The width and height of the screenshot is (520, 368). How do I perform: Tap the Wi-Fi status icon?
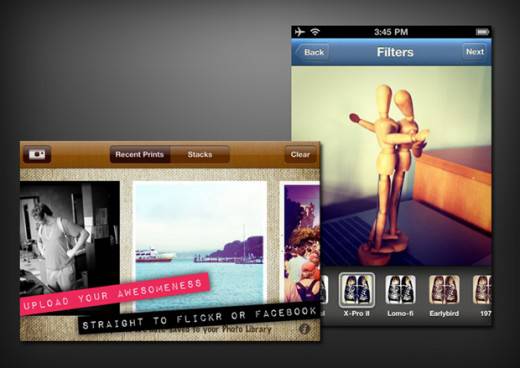[x=315, y=32]
